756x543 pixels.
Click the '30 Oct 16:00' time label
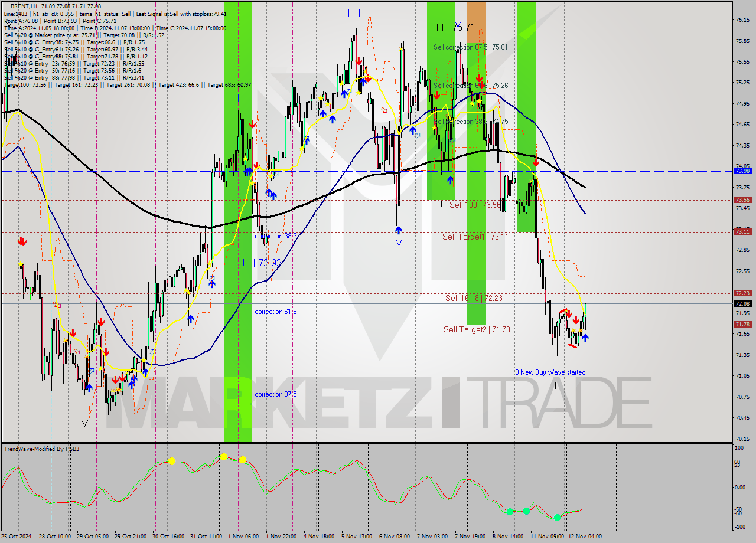[x=167, y=537]
